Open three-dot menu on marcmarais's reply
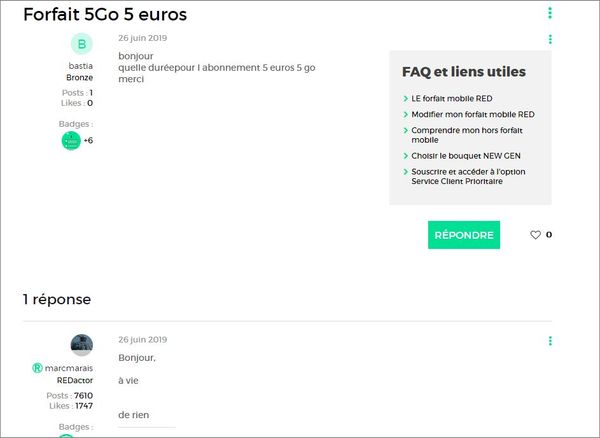This screenshot has height=438, width=600. tap(550, 340)
